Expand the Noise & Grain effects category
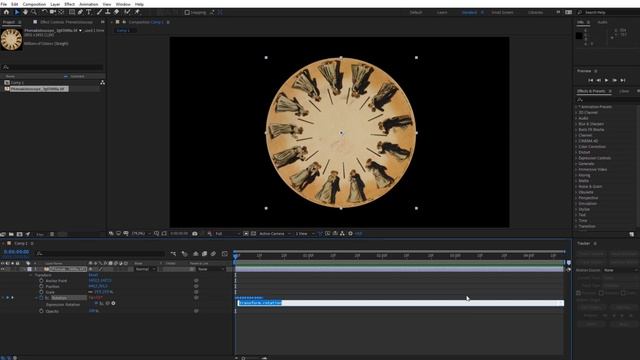 (576, 187)
